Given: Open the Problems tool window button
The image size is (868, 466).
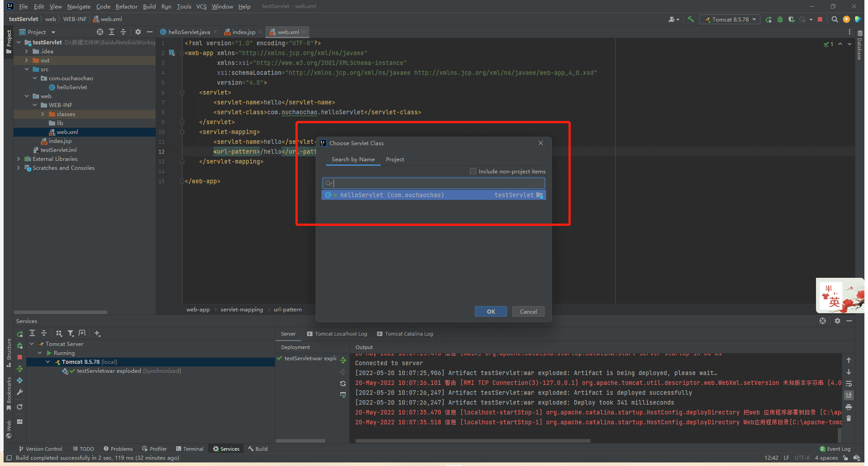Looking at the screenshot, I should point(118,449).
